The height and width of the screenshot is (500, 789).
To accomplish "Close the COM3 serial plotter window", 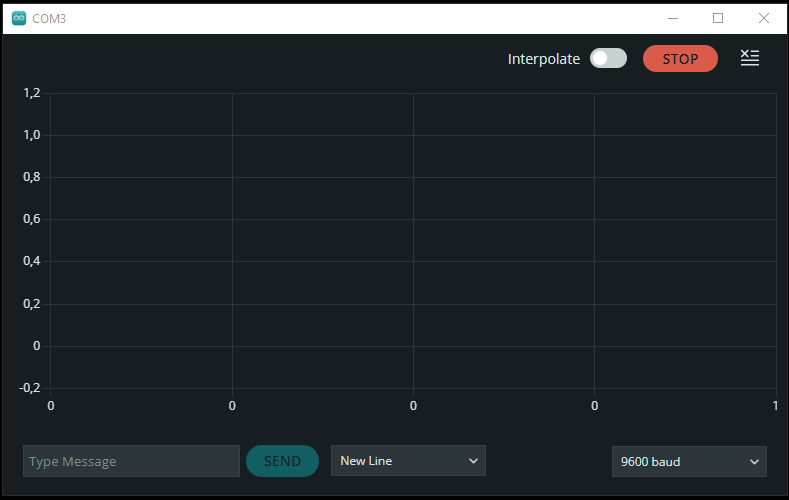I will (x=764, y=18).
